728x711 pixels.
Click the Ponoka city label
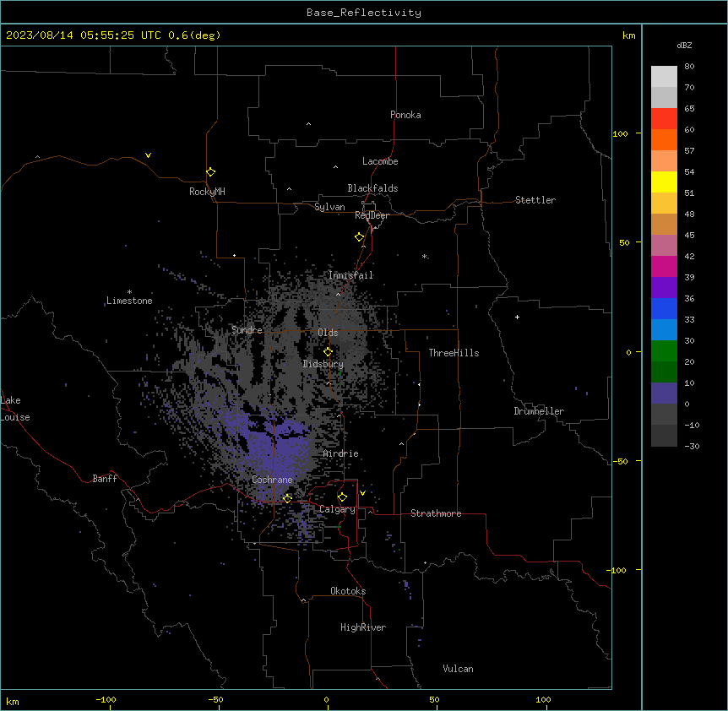[x=405, y=115]
